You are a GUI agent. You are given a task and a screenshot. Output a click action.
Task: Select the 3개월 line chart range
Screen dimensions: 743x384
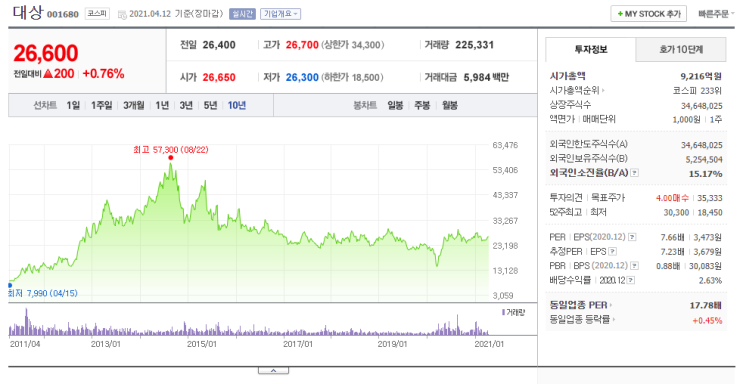point(134,105)
